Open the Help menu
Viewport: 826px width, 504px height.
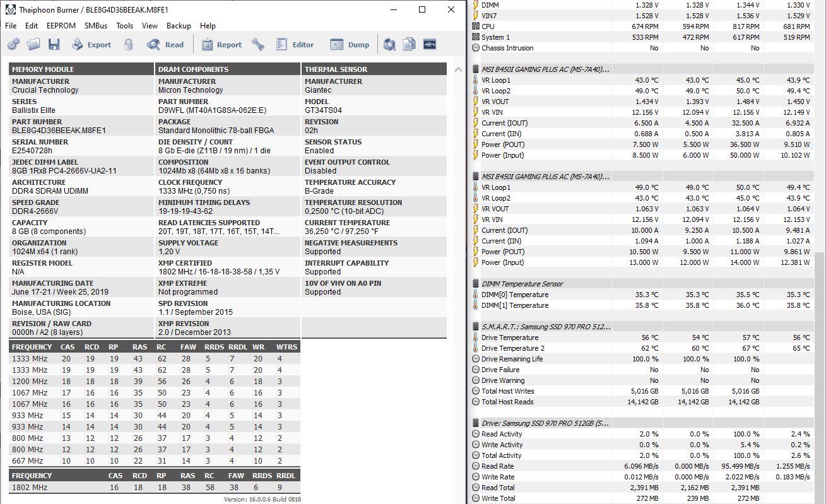point(208,26)
